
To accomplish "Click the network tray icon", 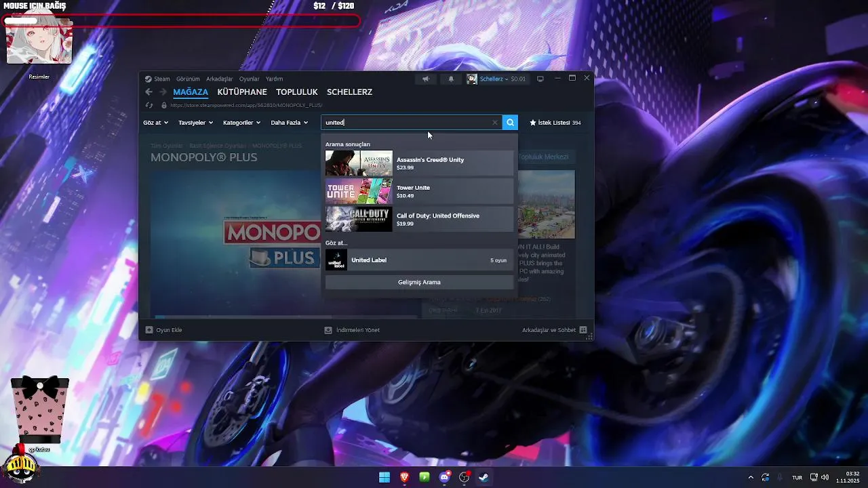I will coord(814,477).
